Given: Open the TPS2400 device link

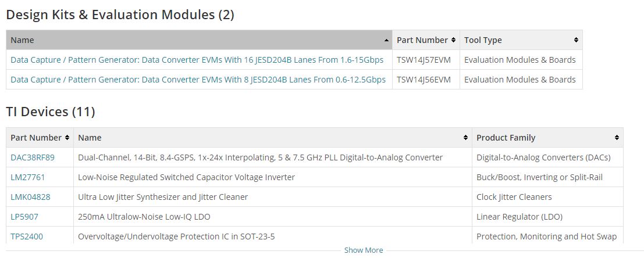Looking at the screenshot, I should pyautogui.click(x=27, y=236).
